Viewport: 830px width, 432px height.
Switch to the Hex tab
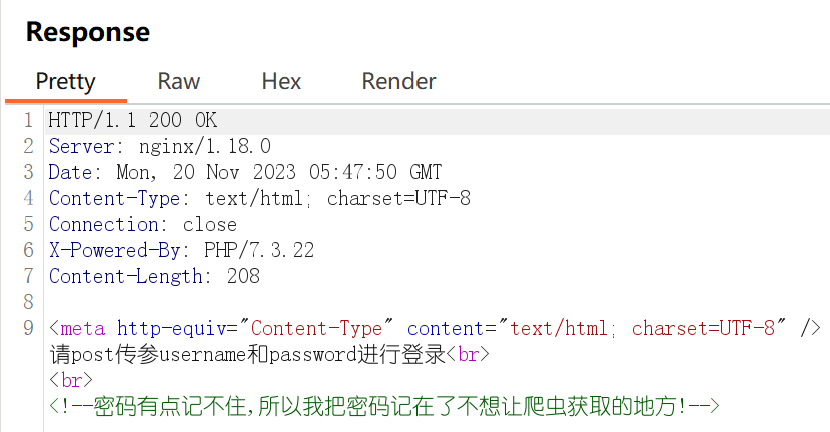[281, 81]
